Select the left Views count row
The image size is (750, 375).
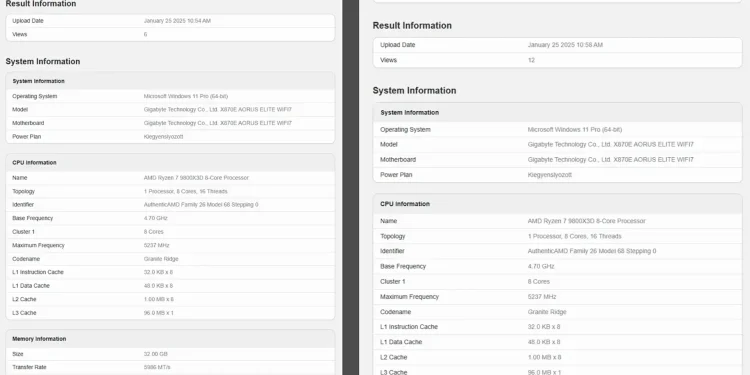tap(170, 34)
